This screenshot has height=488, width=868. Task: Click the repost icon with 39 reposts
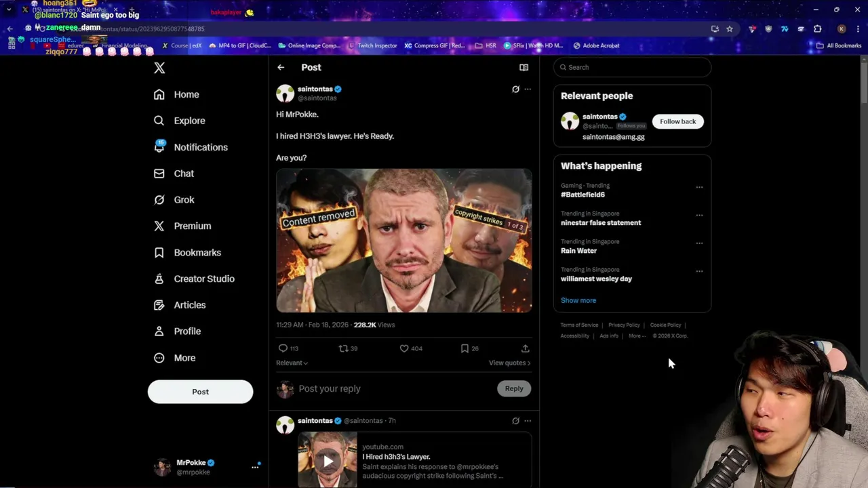click(x=343, y=348)
